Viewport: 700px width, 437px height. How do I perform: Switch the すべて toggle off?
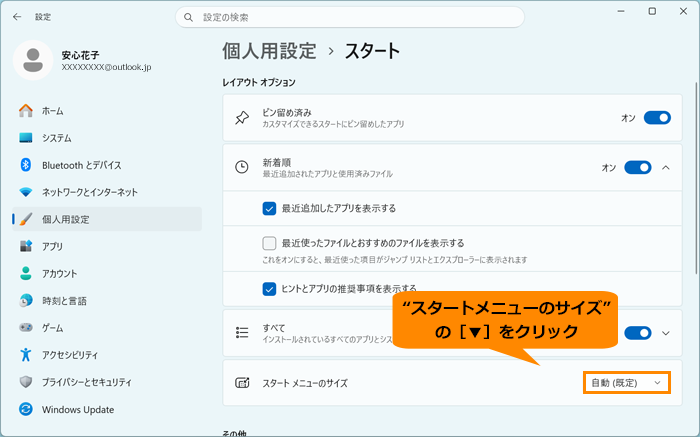pos(638,333)
